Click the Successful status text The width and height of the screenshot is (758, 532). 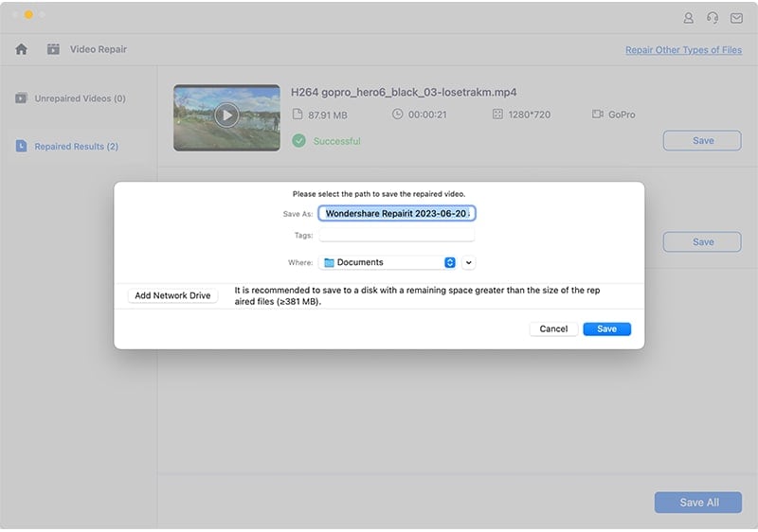[337, 141]
